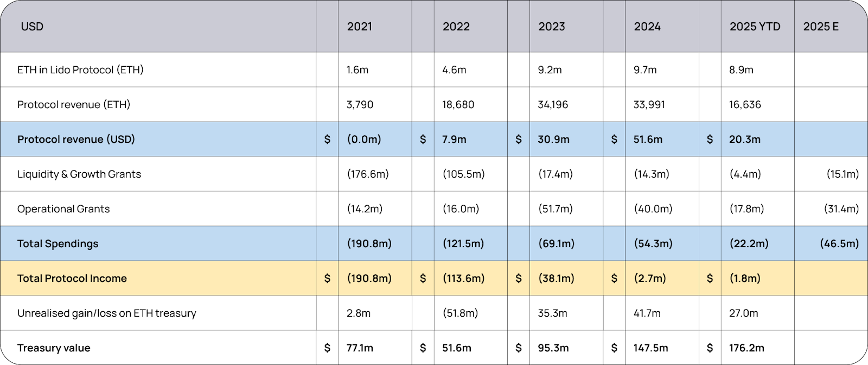Click the (113.6m) total protocol income cell
Viewport: 868px width, 365px height.
463,278
